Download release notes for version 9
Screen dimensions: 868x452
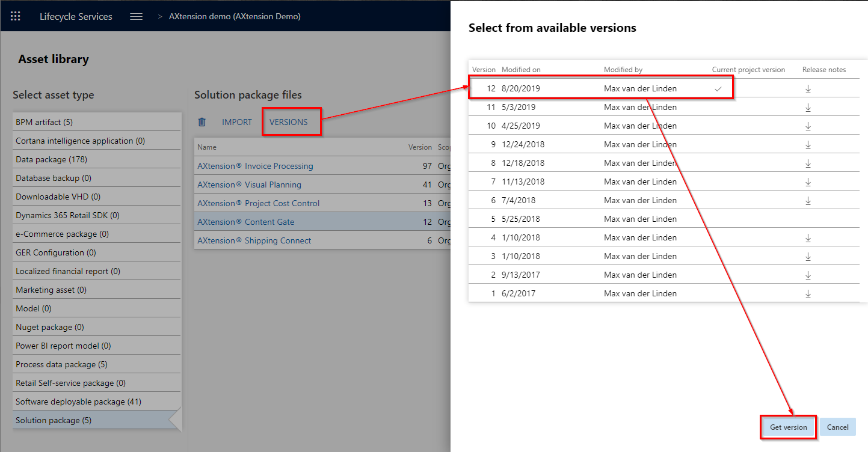(808, 145)
